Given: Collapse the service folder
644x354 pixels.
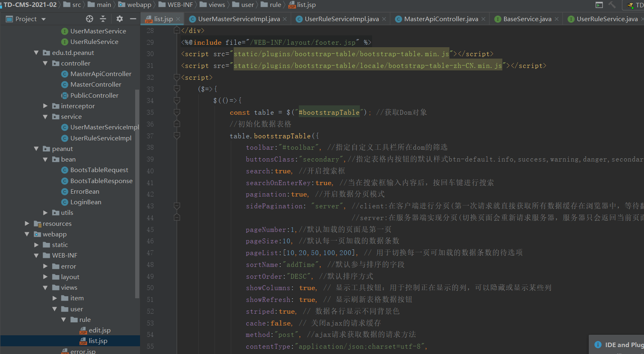Looking at the screenshot, I should 45,116.
